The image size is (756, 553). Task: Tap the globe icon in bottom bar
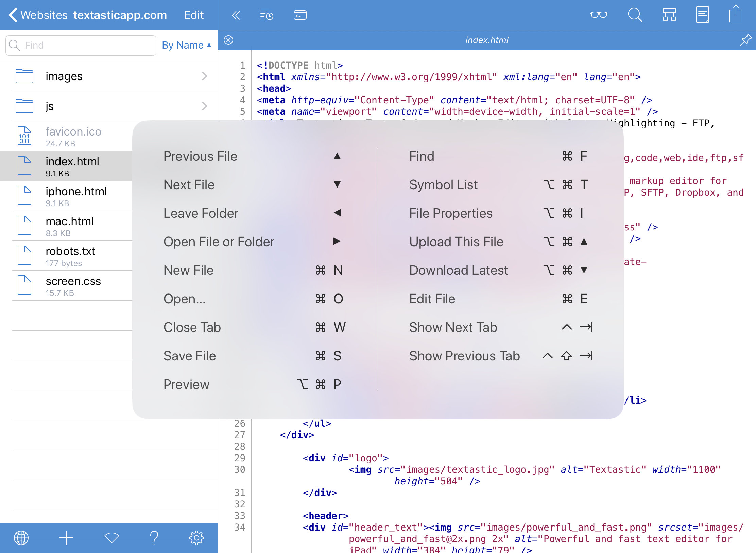21,538
